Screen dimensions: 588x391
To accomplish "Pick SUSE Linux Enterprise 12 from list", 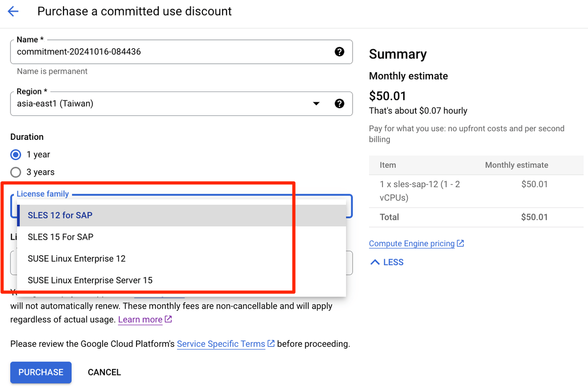I will (76, 259).
